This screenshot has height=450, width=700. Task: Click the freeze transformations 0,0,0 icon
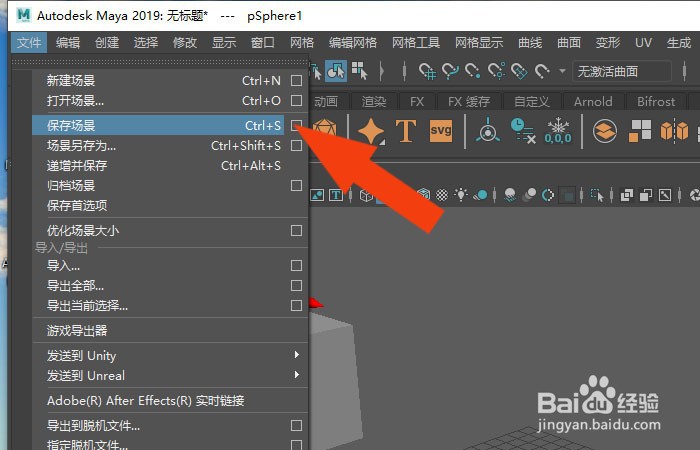[558, 131]
